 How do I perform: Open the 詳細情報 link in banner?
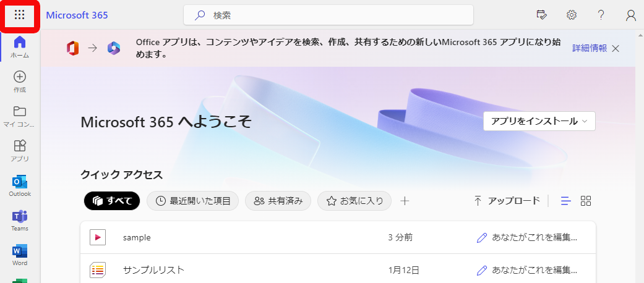(589, 48)
